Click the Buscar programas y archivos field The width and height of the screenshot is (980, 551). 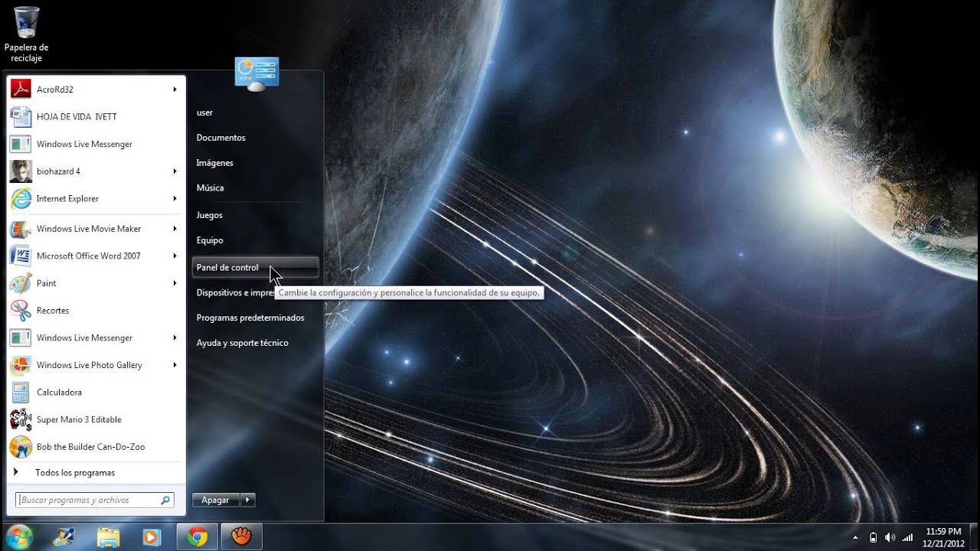pyautogui.click(x=94, y=500)
